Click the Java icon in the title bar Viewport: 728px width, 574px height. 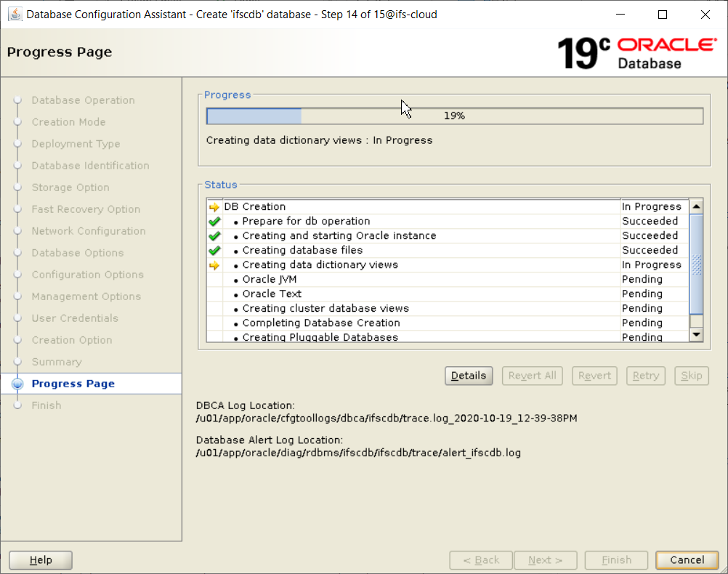[x=15, y=15]
